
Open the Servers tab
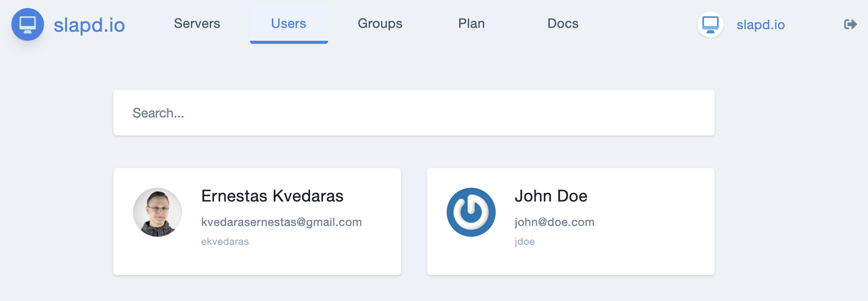pyautogui.click(x=197, y=24)
